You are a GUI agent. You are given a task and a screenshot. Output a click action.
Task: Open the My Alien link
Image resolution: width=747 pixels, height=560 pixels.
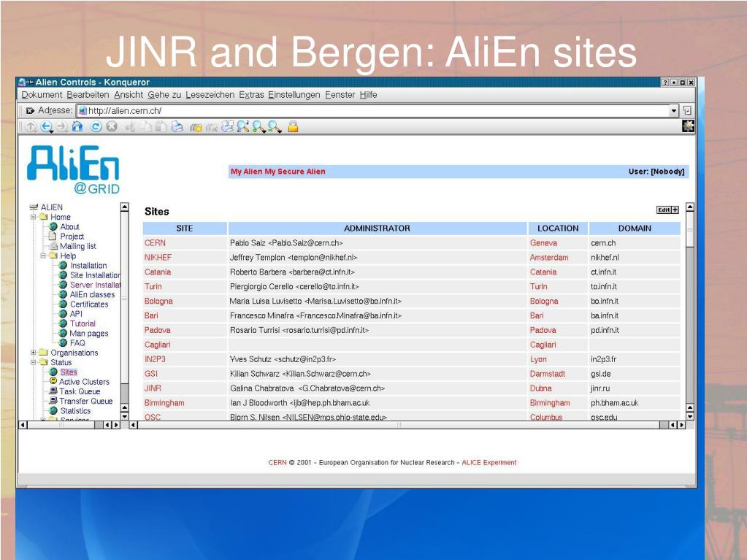point(247,172)
